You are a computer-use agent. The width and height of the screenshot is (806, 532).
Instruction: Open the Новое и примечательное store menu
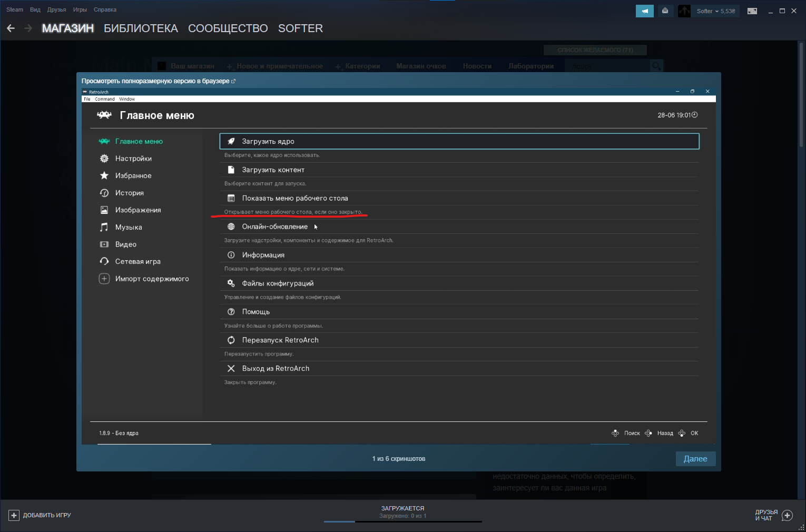[x=279, y=66]
